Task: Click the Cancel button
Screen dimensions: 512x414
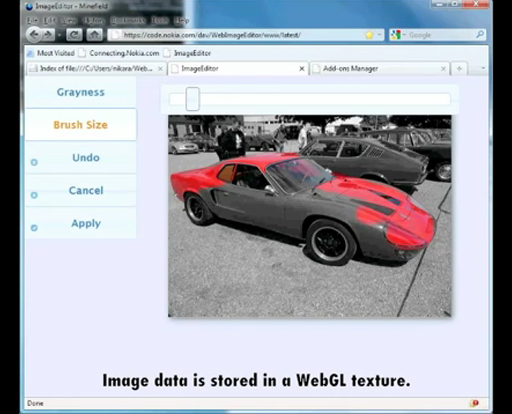Action: 81,190
